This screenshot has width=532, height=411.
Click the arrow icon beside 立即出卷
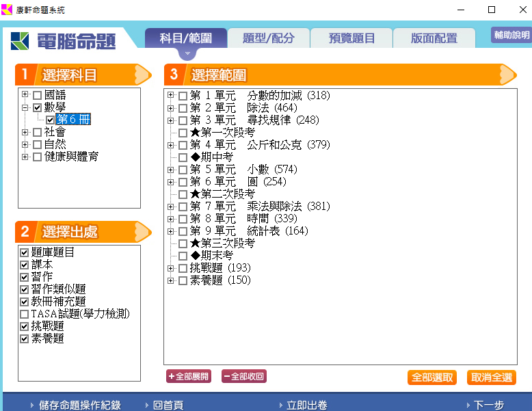pyautogui.click(x=282, y=405)
